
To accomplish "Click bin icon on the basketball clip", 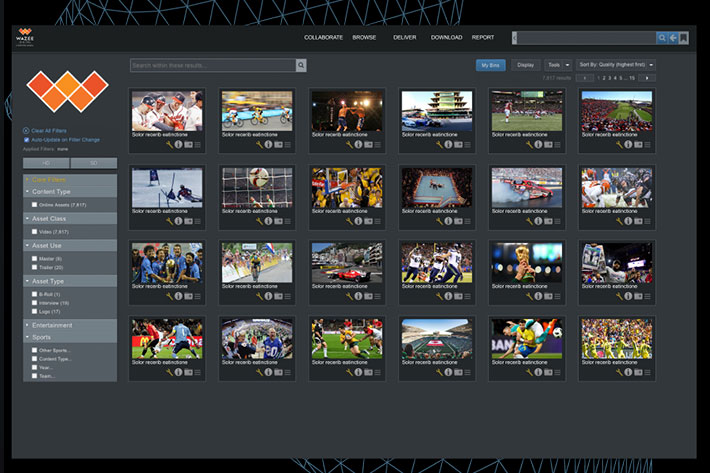I will pyautogui.click(x=369, y=221).
